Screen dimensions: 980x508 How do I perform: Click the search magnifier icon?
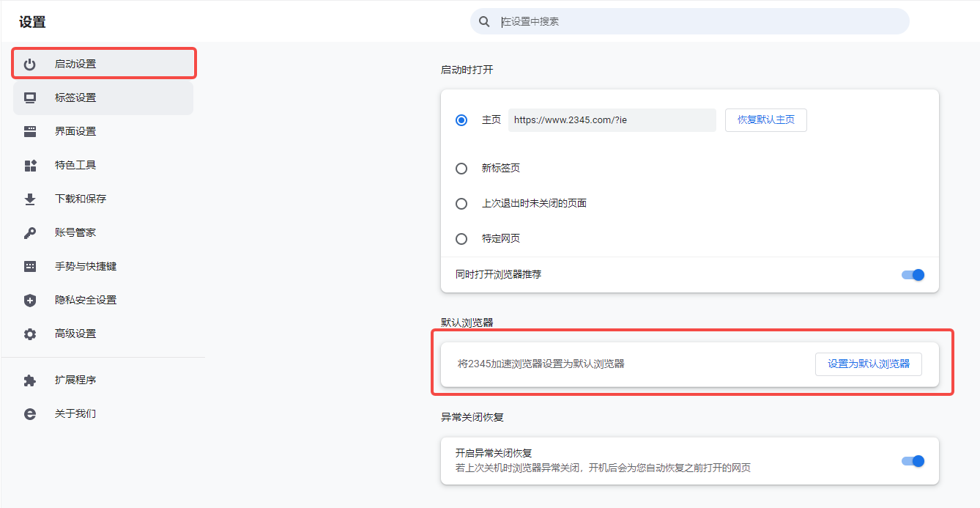click(x=484, y=21)
